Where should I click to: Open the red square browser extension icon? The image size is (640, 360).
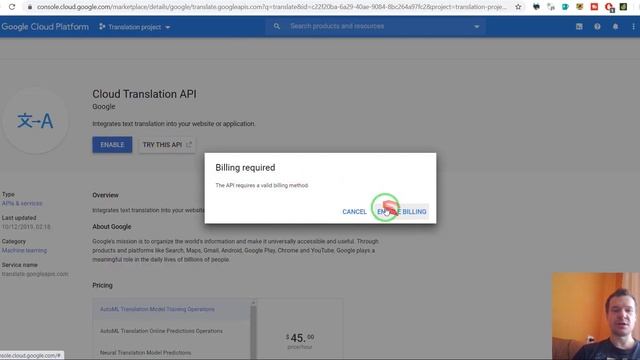coord(594,7)
